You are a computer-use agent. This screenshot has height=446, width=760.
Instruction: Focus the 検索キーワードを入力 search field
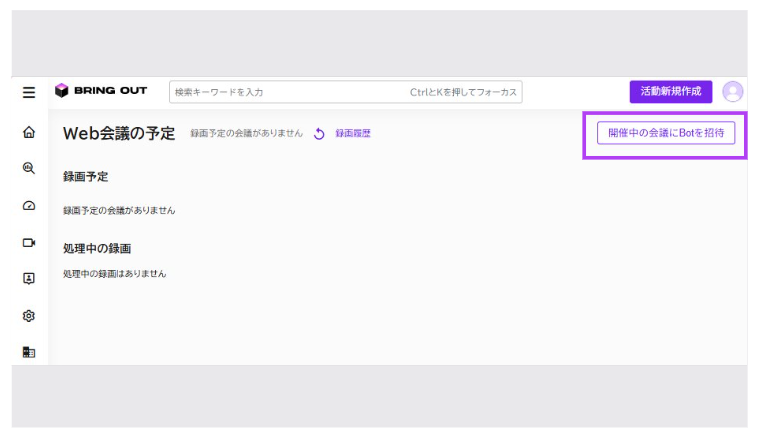[x=346, y=92]
